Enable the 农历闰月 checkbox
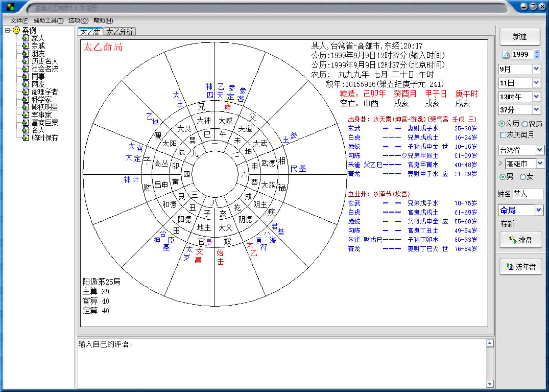The image size is (549, 392). pos(503,135)
